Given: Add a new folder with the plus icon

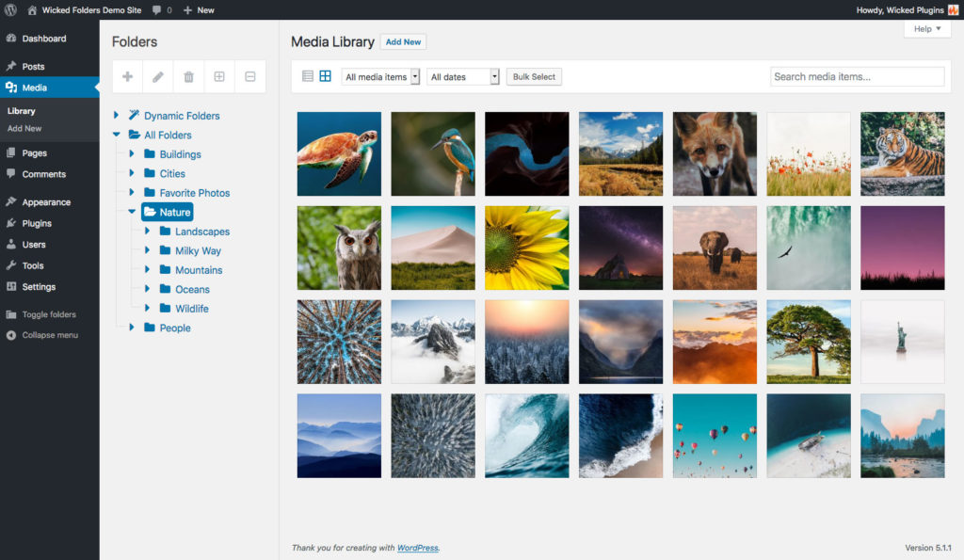Looking at the screenshot, I should click(127, 76).
